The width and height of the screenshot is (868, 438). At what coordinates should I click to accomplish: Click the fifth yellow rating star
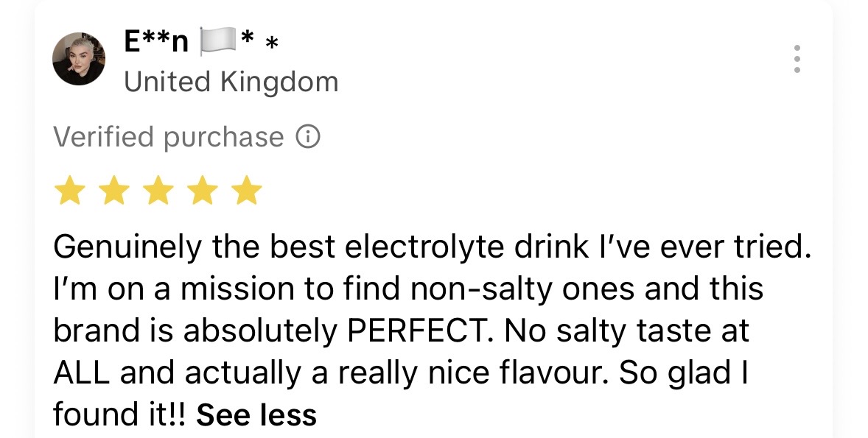pos(246,190)
